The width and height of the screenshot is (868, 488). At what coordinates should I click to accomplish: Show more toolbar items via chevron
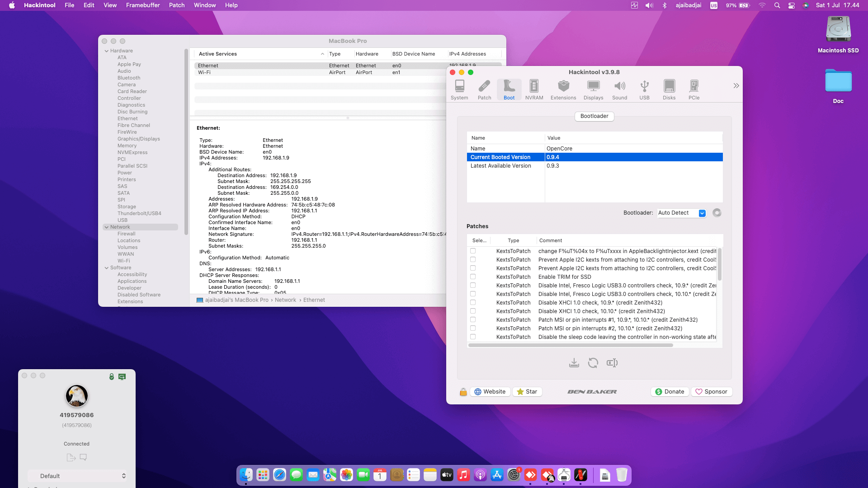736,86
